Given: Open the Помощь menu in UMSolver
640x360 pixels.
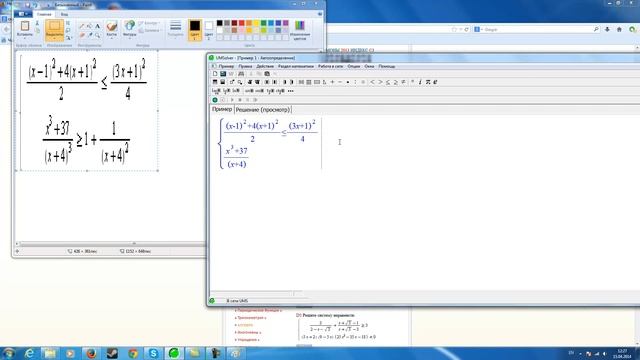Looking at the screenshot, I should click(x=387, y=66).
